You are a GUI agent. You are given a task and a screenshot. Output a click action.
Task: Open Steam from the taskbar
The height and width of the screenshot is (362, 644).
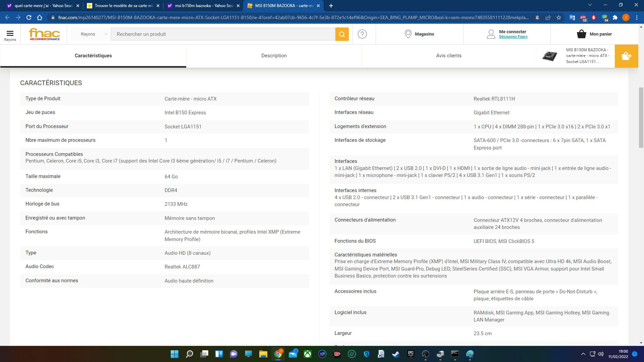396,354
